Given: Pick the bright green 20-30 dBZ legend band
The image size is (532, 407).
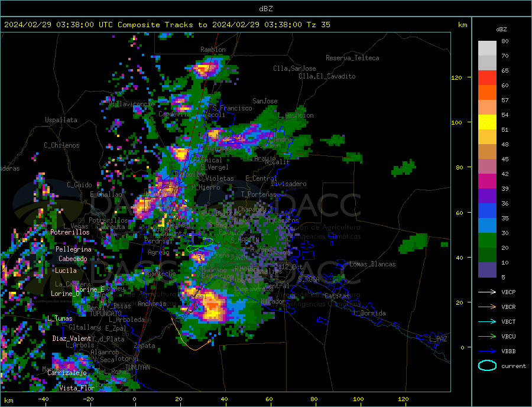Looking at the screenshot, I should point(487,240).
